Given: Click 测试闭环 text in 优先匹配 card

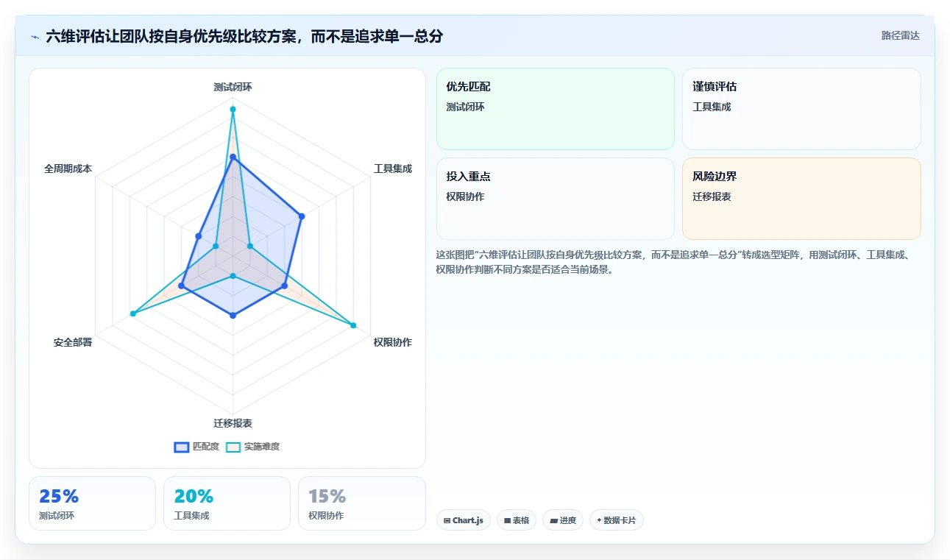Looking at the screenshot, I should (x=465, y=107).
